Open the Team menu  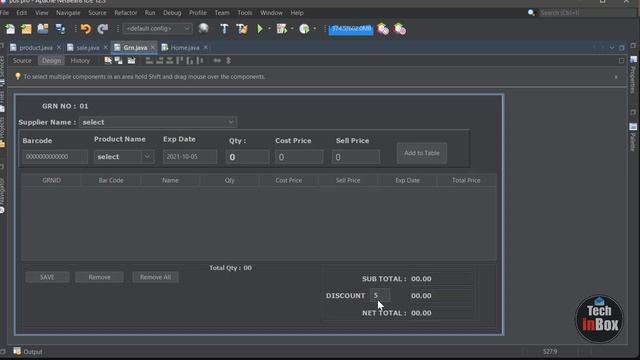[x=222, y=13]
